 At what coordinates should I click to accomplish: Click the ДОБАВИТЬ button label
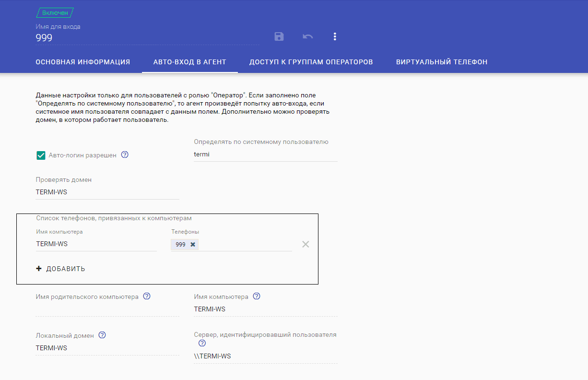tap(66, 269)
